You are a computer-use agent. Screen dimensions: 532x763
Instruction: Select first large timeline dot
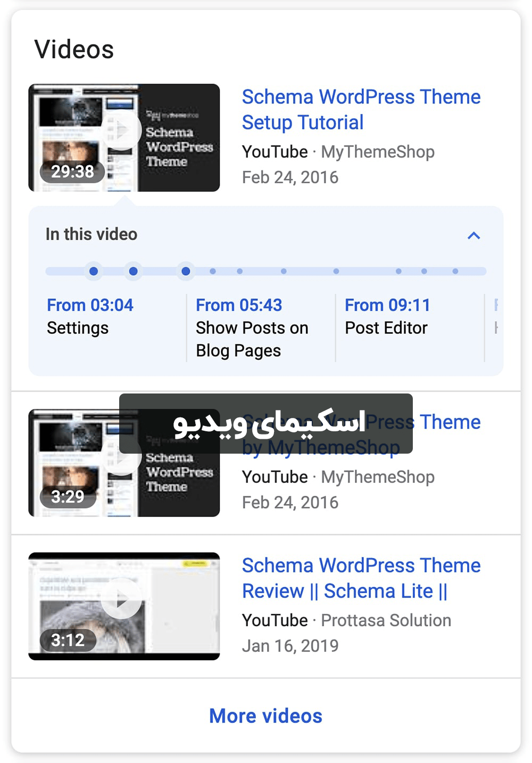coord(94,272)
